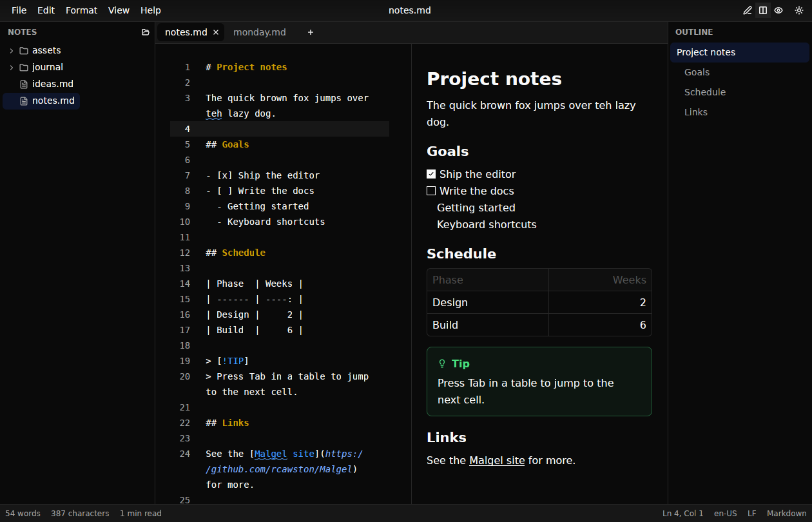Open the File menu

tap(19, 10)
